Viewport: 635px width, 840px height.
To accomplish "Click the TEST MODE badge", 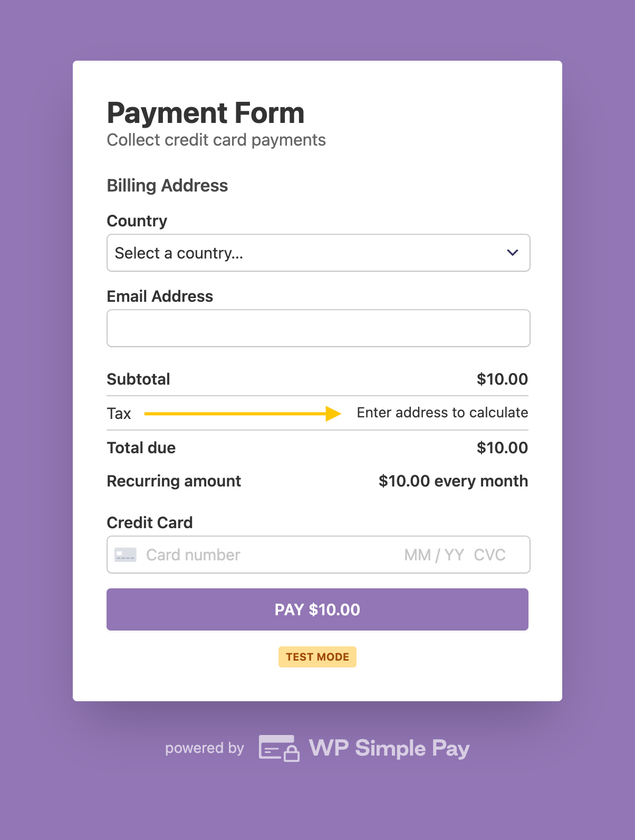I will tap(317, 657).
